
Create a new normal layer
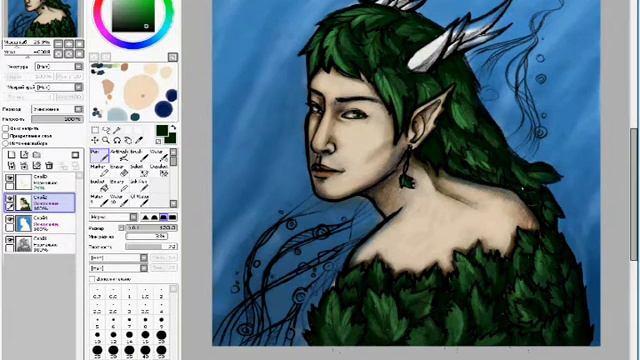pyautogui.click(x=11, y=155)
